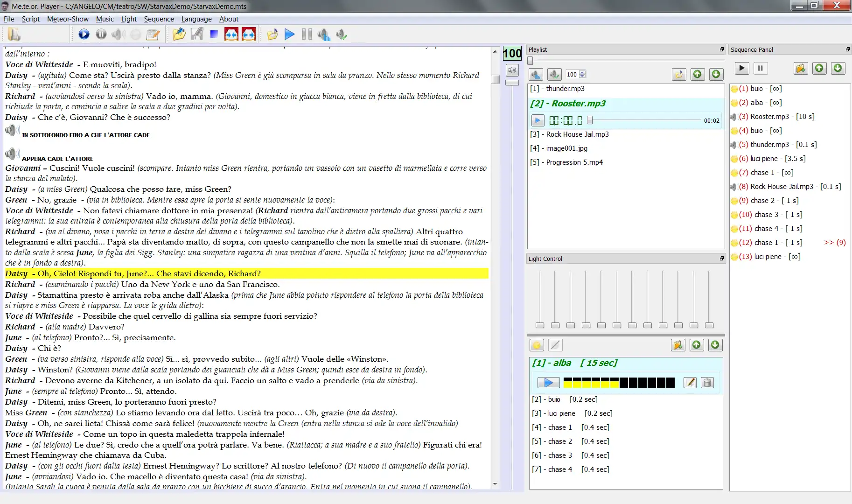Pause the sequence in Sequence Panel
Screen dimensions: 852x504
760,69
